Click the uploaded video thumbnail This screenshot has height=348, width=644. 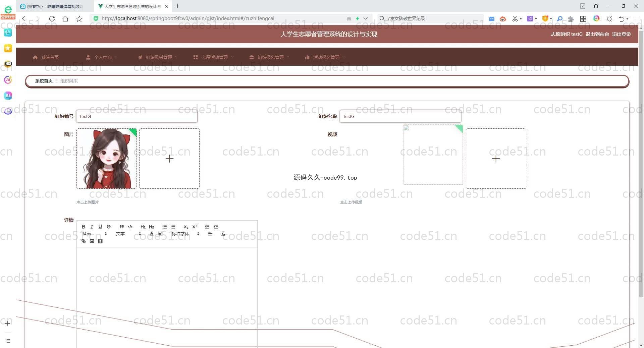coord(433,155)
